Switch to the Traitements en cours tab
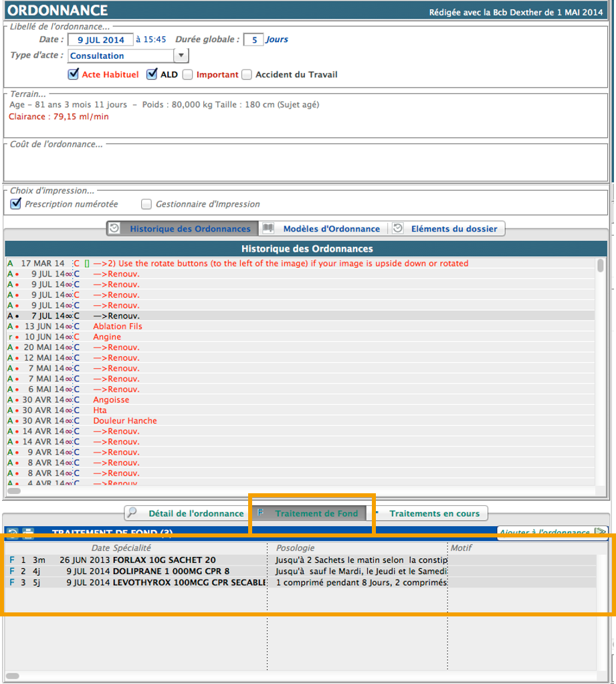 (434, 513)
